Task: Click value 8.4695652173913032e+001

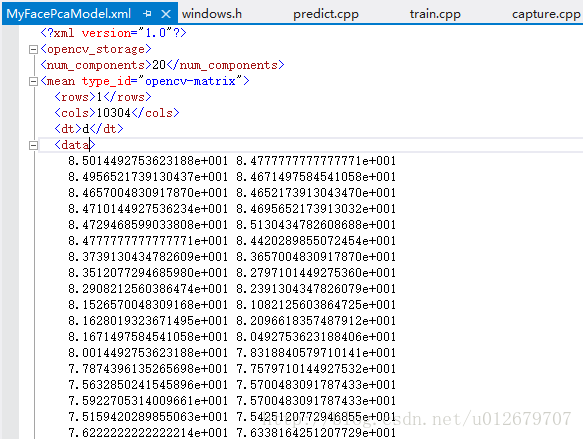Action: click(x=316, y=209)
